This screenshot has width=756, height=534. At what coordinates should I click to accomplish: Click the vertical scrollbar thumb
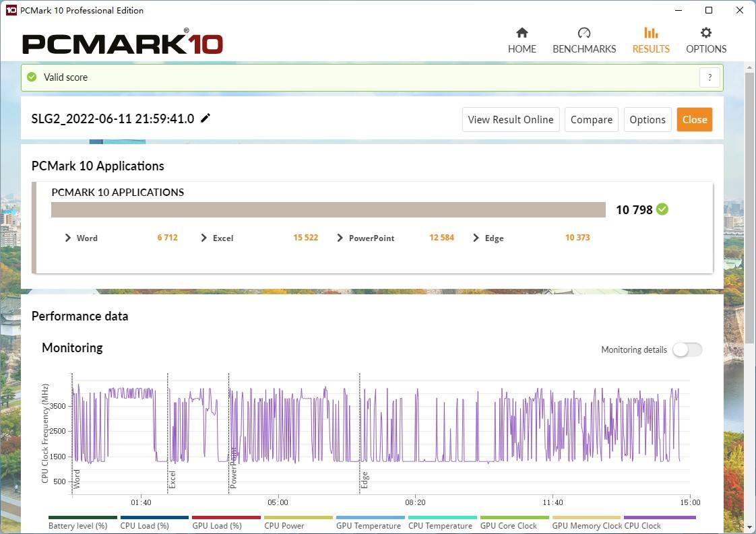pyautogui.click(x=749, y=207)
